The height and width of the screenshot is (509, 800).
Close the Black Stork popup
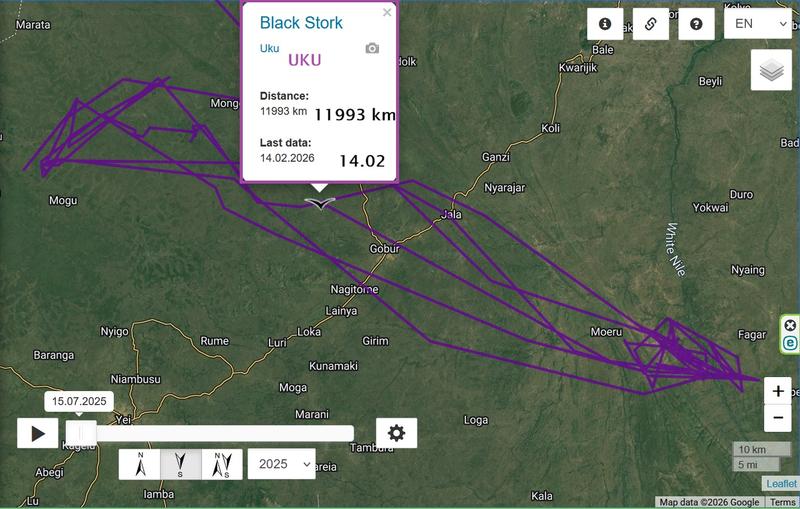387,12
